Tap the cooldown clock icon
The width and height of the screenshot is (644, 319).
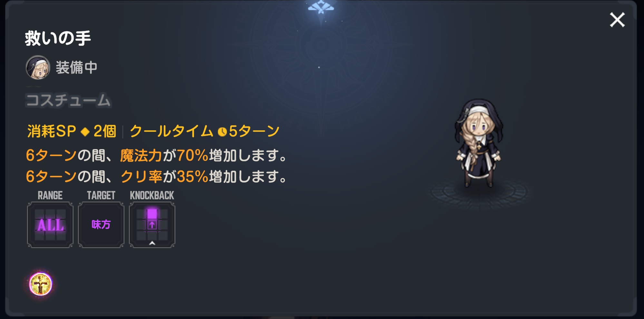pos(222,132)
